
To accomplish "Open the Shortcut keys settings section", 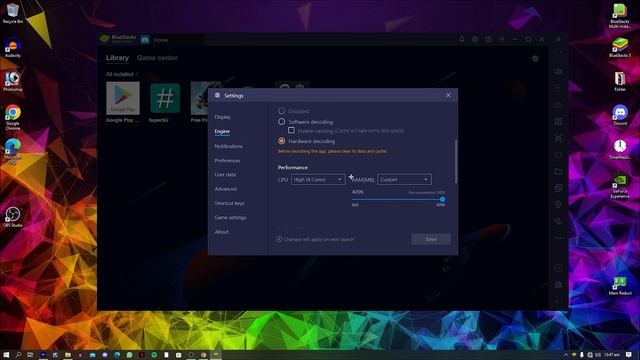I will pos(229,203).
